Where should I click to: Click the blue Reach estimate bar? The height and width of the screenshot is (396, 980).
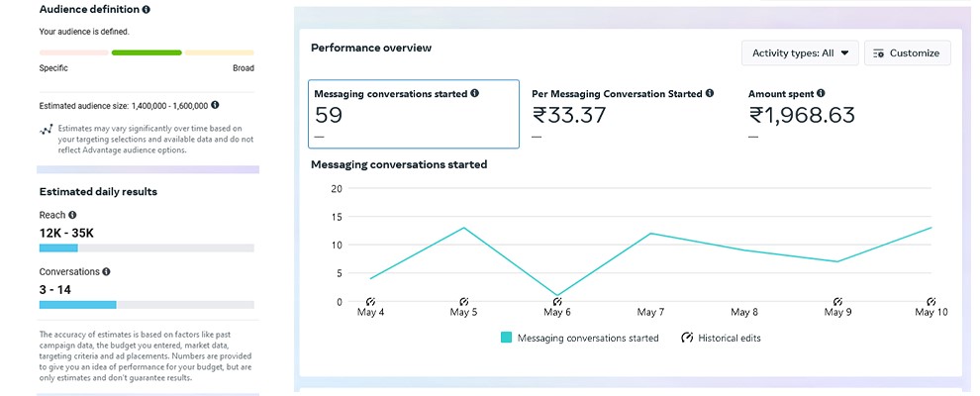pos(58,247)
